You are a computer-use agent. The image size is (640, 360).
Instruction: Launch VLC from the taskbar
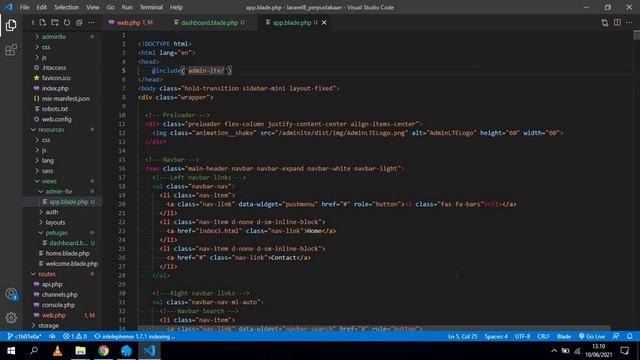[58, 351]
